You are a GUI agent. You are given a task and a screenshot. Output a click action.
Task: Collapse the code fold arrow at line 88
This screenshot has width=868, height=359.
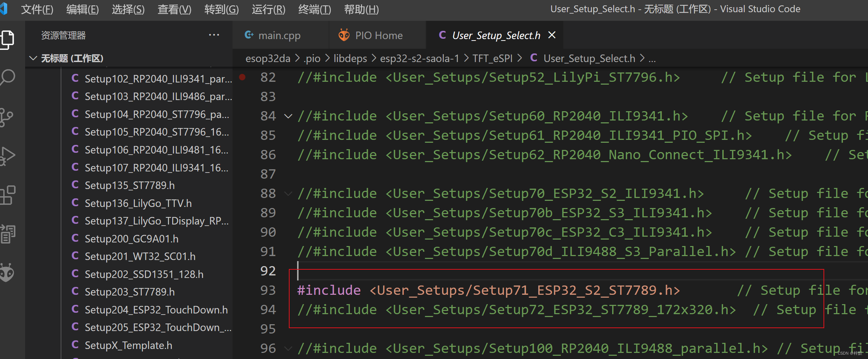[288, 194]
